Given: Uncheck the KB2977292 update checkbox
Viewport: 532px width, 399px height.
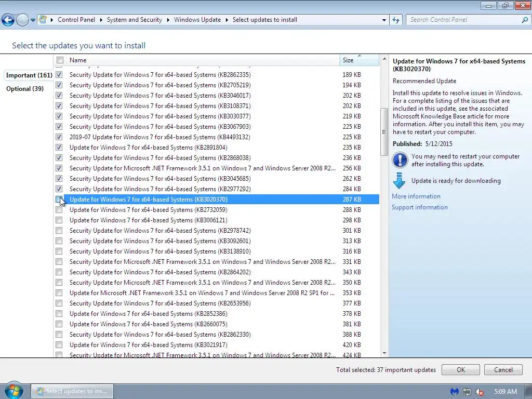Looking at the screenshot, I should 59,189.
